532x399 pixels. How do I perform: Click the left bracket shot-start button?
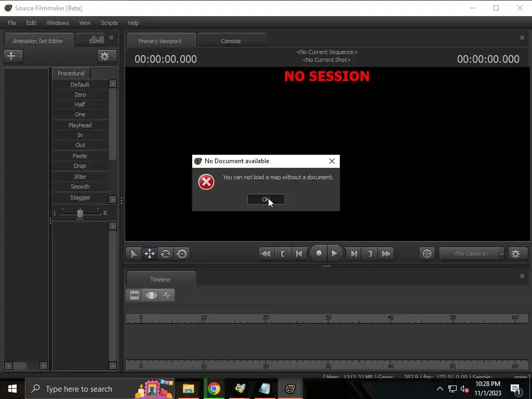click(x=283, y=254)
